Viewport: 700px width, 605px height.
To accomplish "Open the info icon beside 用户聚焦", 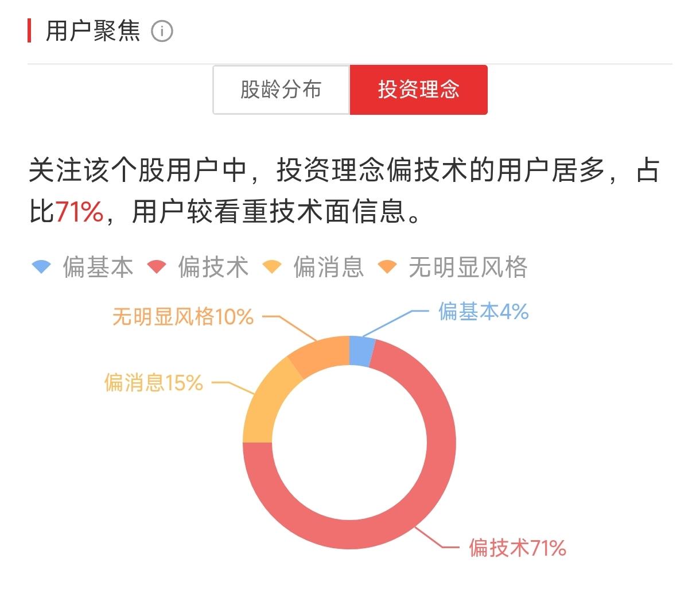I will [x=162, y=31].
